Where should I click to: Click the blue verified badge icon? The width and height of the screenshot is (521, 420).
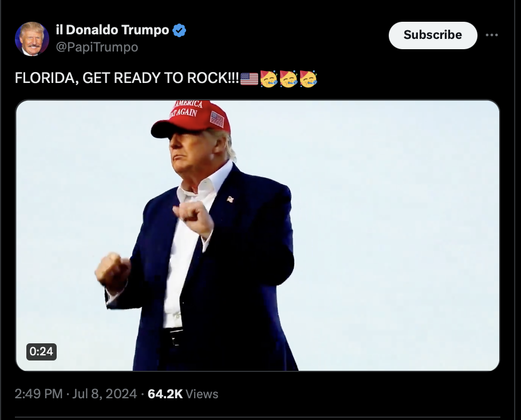179,30
